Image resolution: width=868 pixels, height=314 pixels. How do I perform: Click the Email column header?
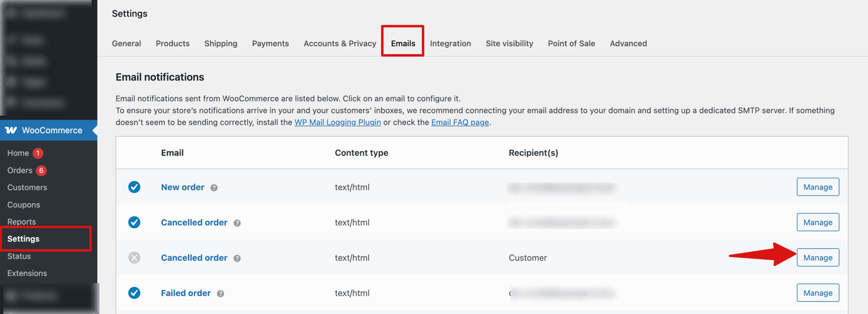(172, 153)
